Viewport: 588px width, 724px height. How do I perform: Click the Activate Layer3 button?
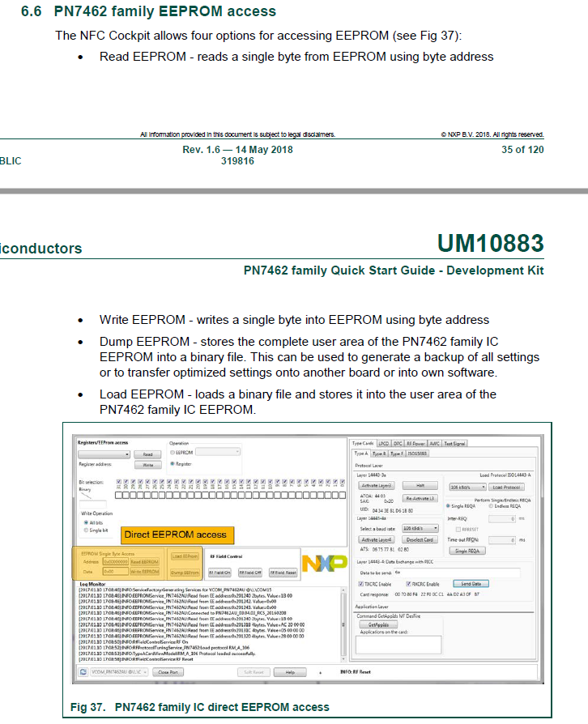pyautogui.click(x=377, y=486)
